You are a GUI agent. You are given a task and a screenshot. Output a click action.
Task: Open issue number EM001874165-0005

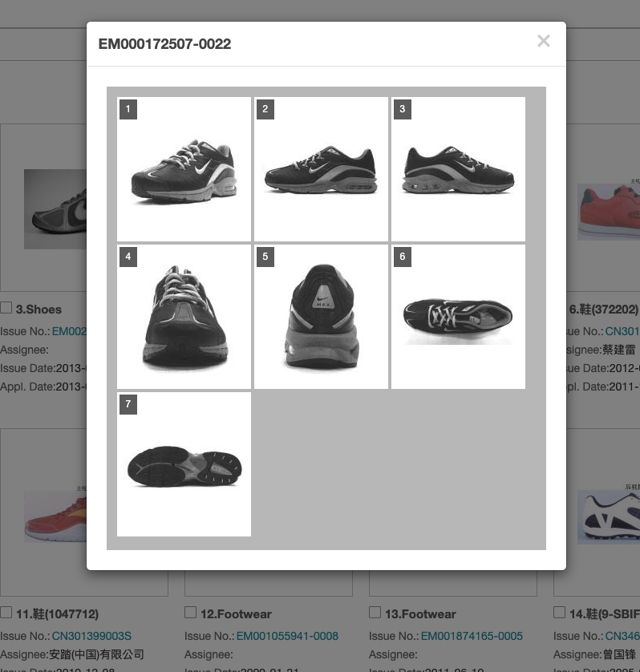pyautogui.click(x=472, y=636)
